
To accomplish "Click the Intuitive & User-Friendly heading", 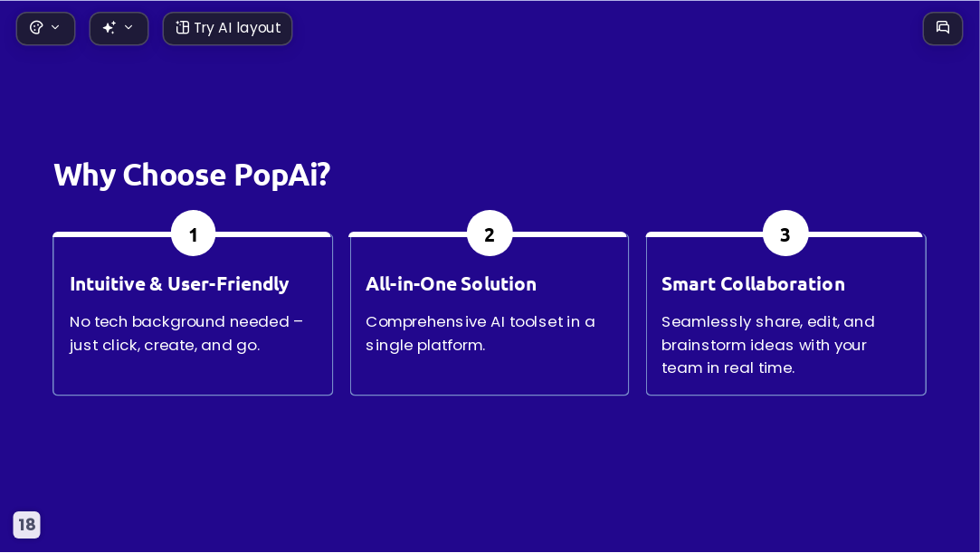I will [x=179, y=283].
